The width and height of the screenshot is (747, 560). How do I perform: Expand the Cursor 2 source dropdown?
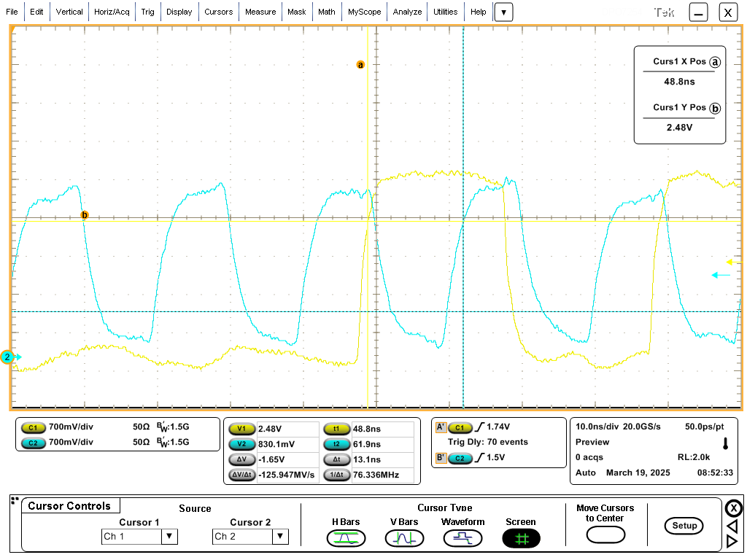pyautogui.click(x=280, y=537)
